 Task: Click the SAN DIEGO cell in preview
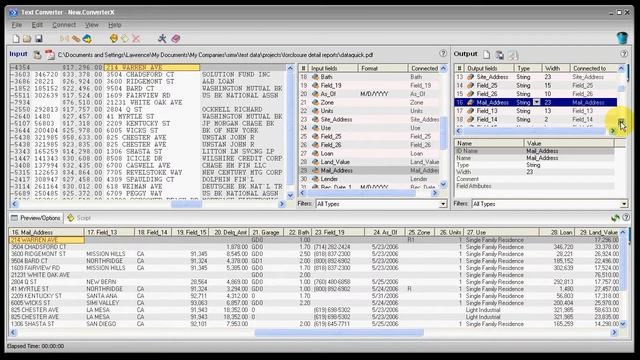[x=101, y=324]
